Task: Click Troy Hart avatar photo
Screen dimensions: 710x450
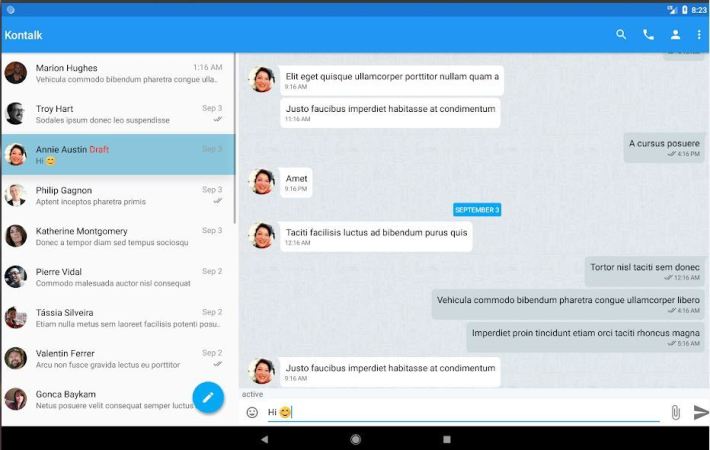Action: (x=16, y=114)
